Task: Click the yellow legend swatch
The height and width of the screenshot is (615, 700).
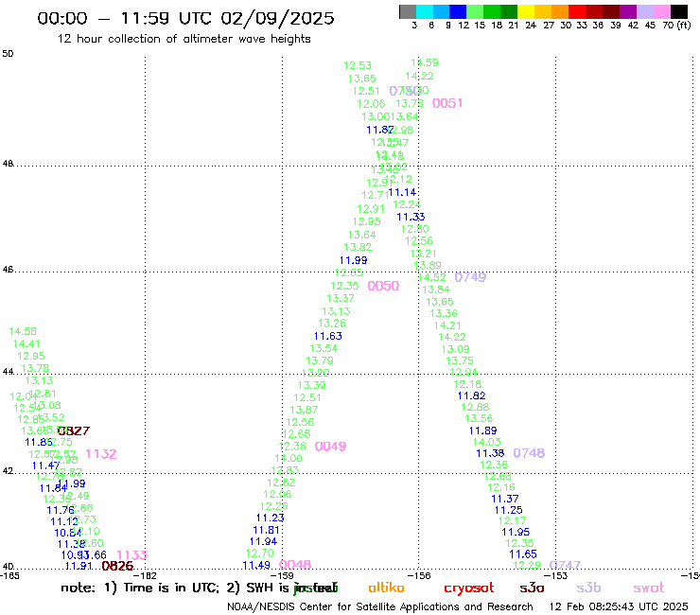Action: point(526,11)
